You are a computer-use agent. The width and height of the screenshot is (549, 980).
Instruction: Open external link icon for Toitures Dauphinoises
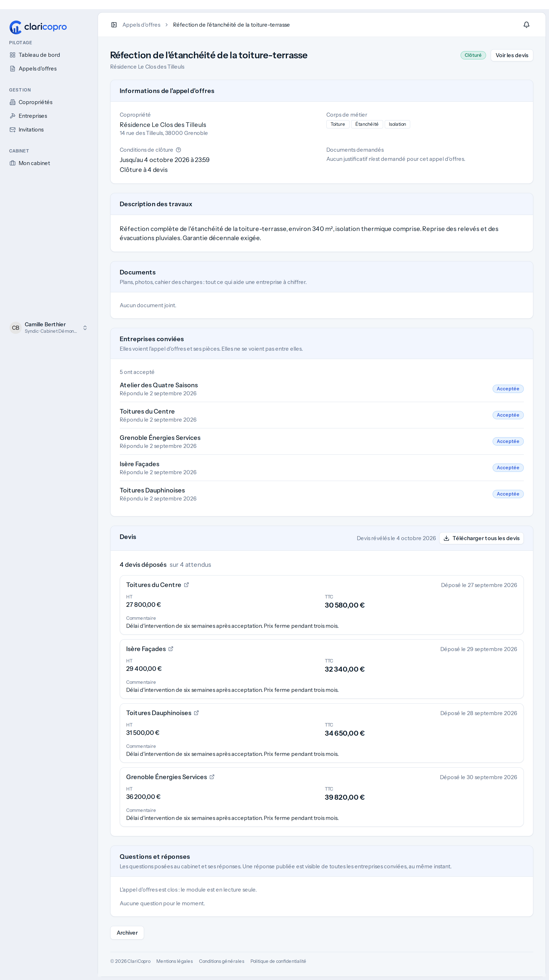click(196, 713)
